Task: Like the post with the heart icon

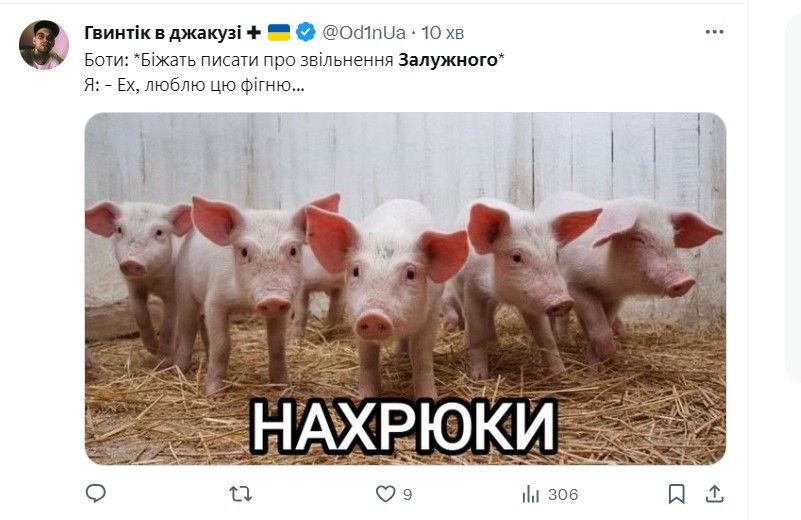Action: 385,494
